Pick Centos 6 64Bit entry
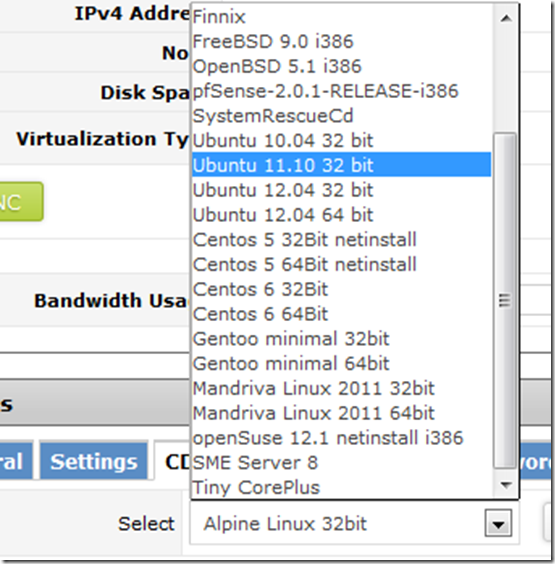Viewport: 555px width, 564px height. (342, 314)
